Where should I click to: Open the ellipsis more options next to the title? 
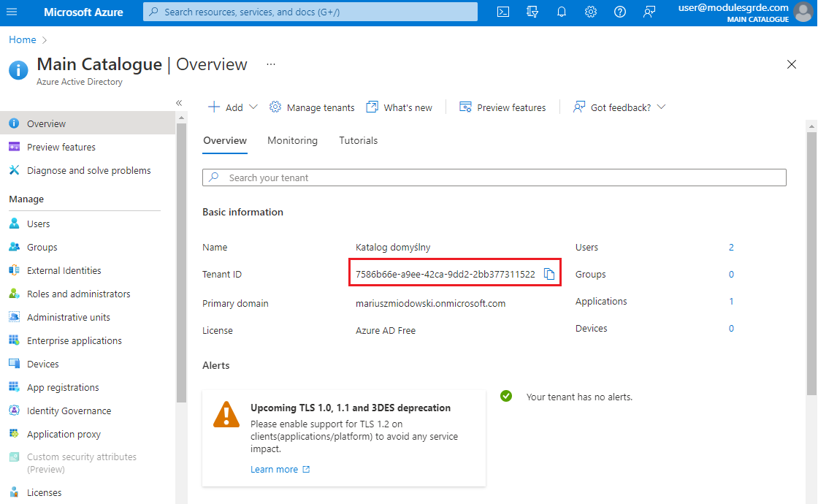(271, 64)
